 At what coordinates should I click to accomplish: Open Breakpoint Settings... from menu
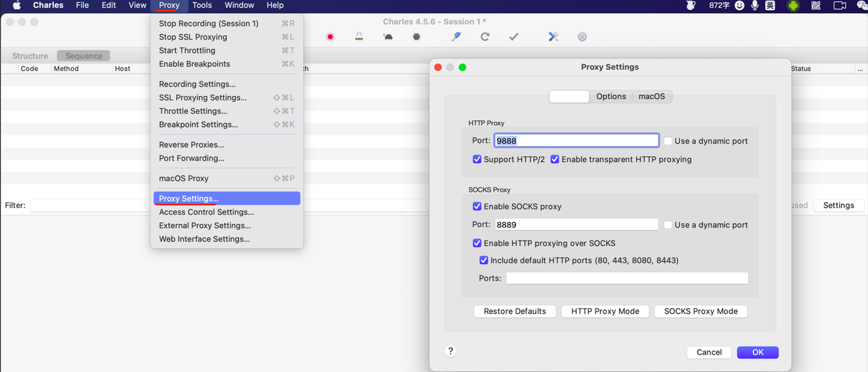pyautogui.click(x=227, y=125)
